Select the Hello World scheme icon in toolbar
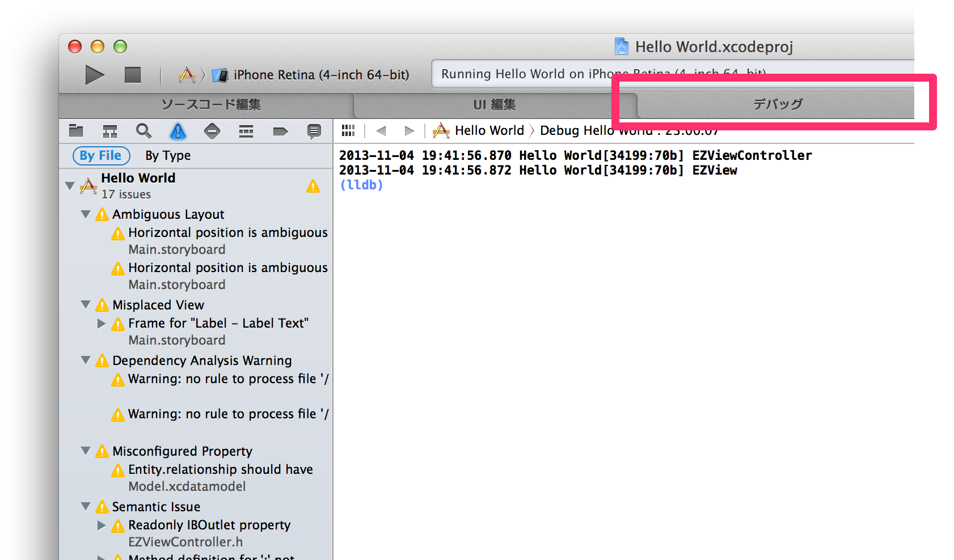Screen dimensions: 954x560 tap(187, 75)
